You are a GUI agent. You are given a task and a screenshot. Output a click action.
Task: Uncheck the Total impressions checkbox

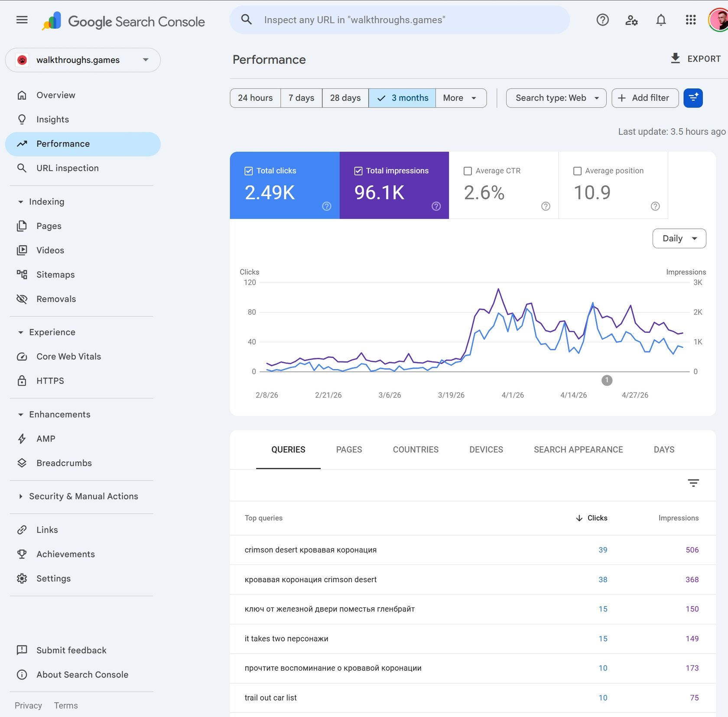click(358, 171)
